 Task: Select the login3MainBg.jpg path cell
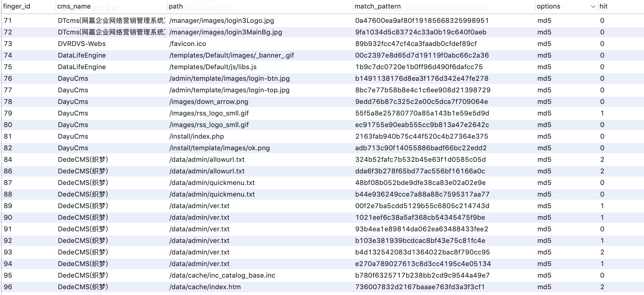coord(226,32)
